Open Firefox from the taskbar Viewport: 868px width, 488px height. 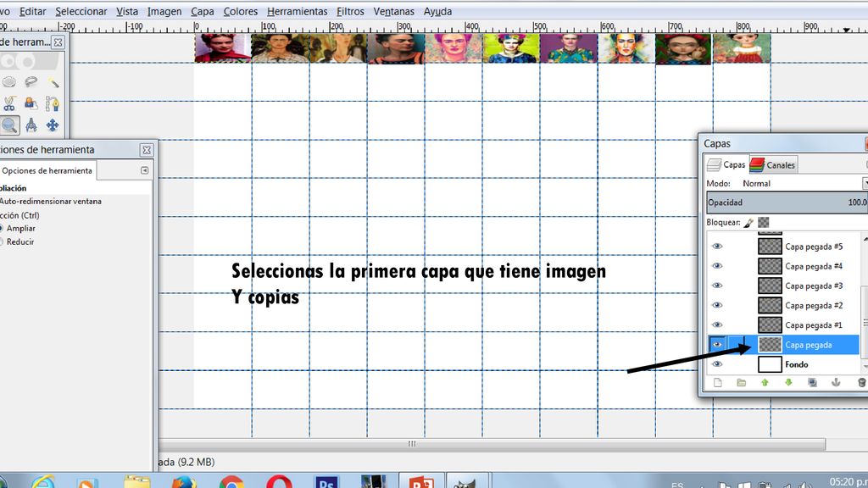click(x=184, y=482)
